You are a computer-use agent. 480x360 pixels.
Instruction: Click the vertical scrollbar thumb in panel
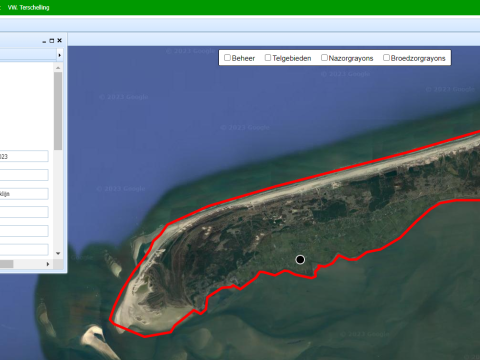[58, 111]
